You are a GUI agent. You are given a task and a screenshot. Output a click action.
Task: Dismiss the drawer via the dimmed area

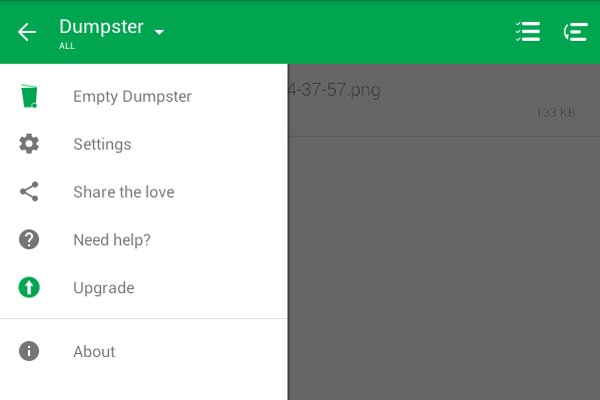[444, 268]
